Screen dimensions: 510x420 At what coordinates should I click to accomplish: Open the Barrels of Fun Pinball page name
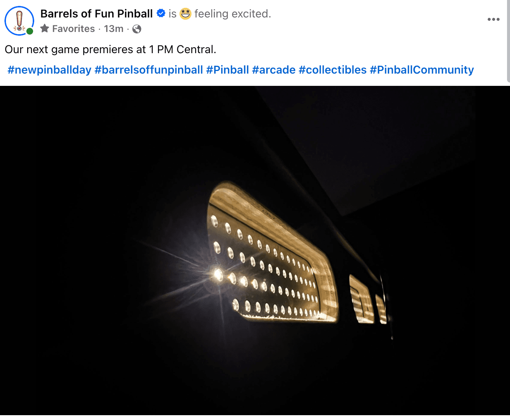(x=97, y=14)
